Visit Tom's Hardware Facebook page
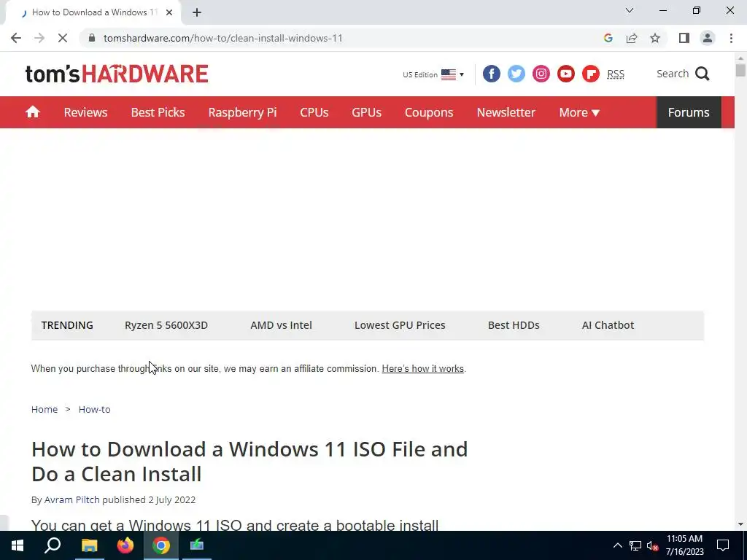 click(492, 74)
